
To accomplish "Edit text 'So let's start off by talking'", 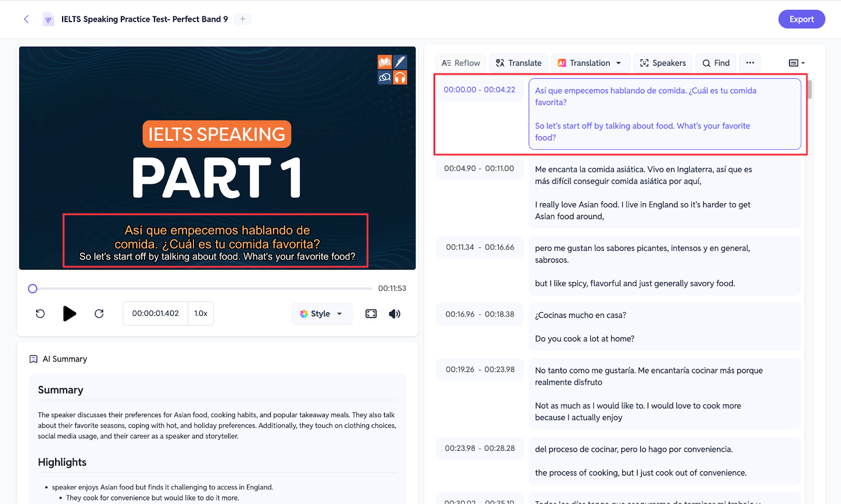I will 642,131.
